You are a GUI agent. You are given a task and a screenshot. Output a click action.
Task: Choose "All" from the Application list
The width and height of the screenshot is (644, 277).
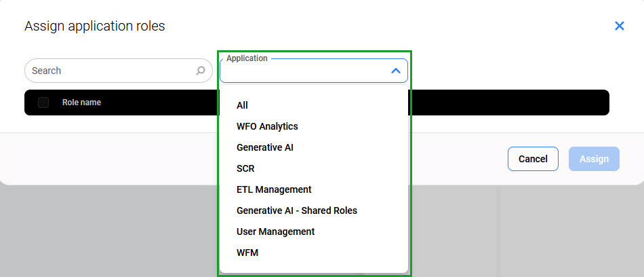[x=242, y=105]
